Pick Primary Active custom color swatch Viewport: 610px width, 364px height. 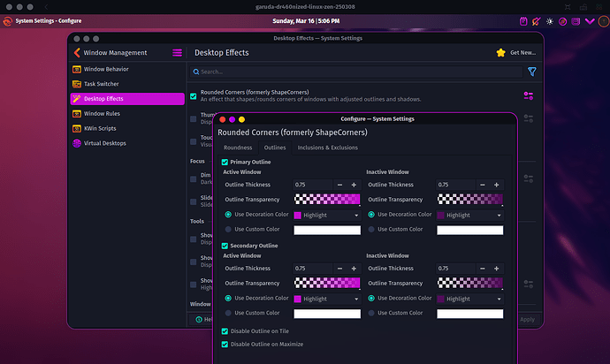point(327,230)
